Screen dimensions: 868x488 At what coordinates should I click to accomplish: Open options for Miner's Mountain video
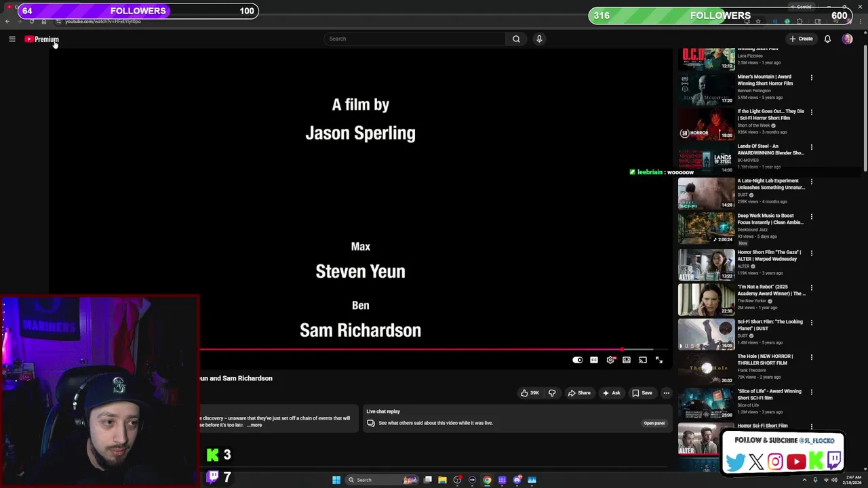(811, 77)
